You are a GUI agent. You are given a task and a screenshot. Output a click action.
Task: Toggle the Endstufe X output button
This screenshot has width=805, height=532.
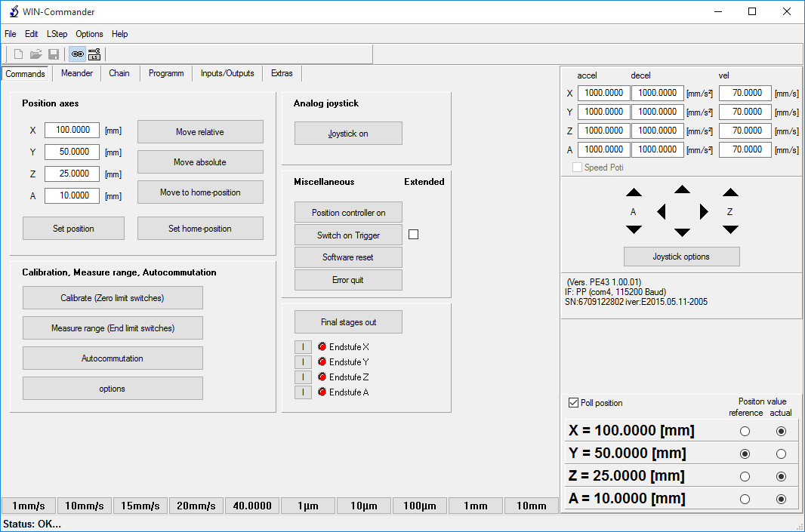click(303, 347)
